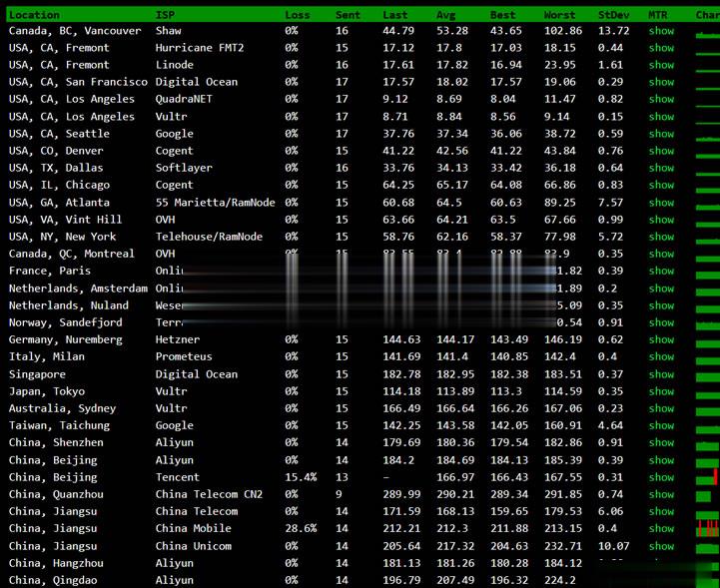Click the Avg column header
This screenshot has height=588, width=720.
click(x=445, y=15)
